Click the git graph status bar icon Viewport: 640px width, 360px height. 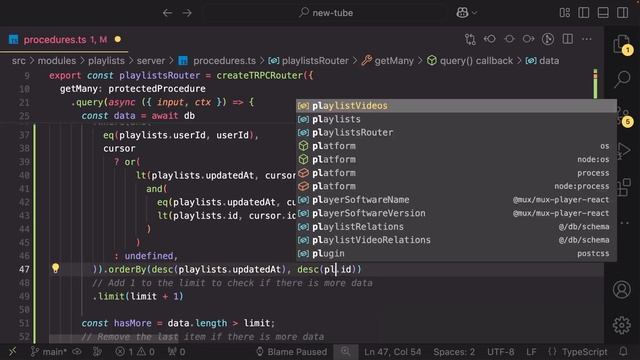click(x=97, y=351)
